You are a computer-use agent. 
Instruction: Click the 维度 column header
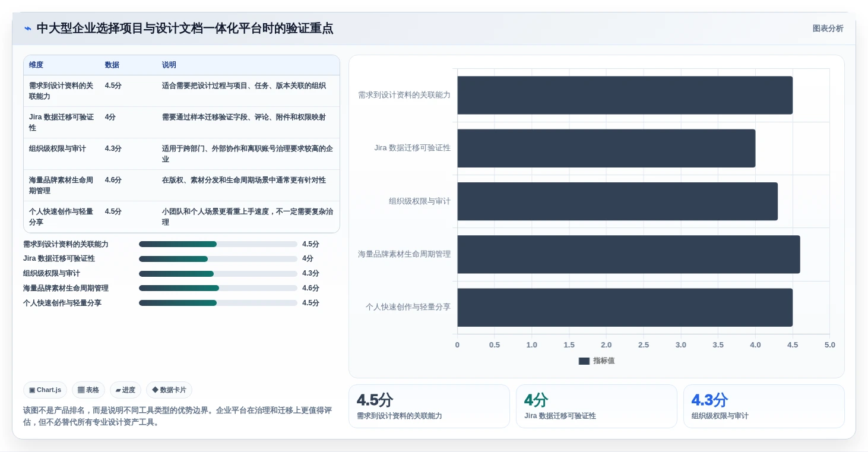36,65
